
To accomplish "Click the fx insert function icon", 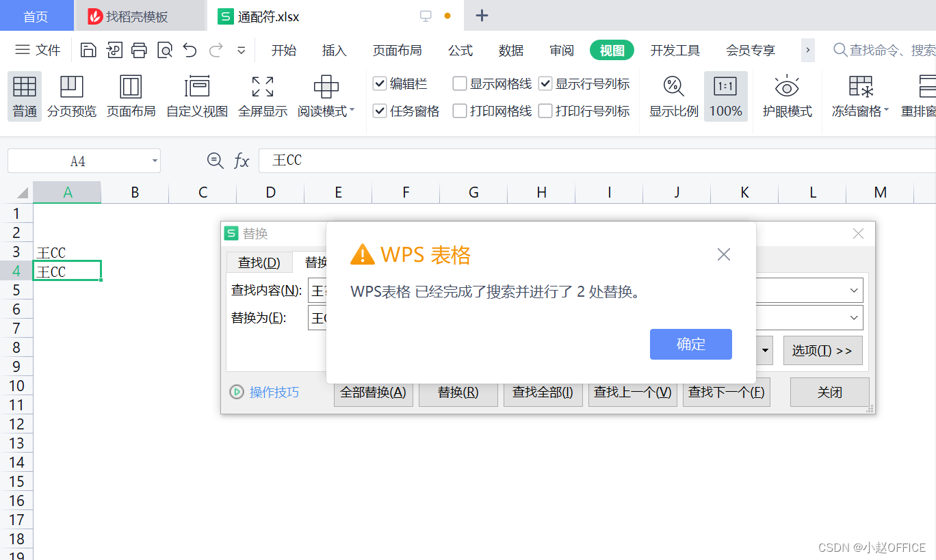I will click(242, 161).
